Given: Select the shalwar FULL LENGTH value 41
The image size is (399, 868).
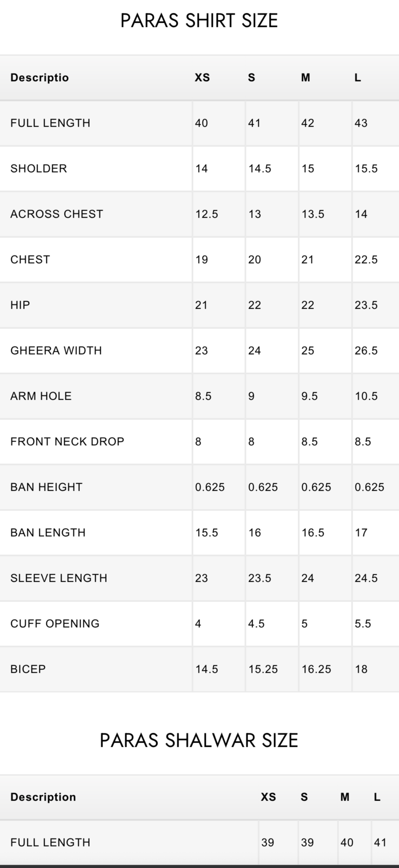Looking at the screenshot, I should (380, 842).
